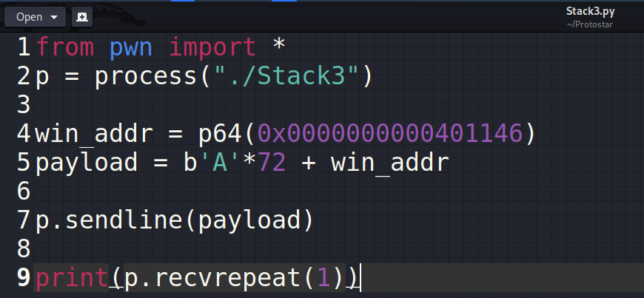
Task: Click 'p.sendline' on line 7
Action: pos(110,220)
